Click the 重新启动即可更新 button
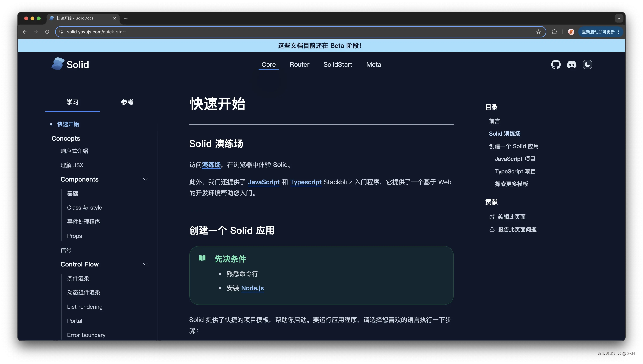The width and height of the screenshot is (643, 364). (x=598, y=32)
